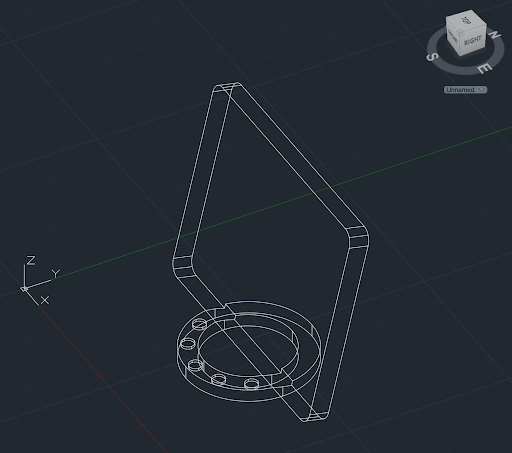Click the N compass letter around ViewCube
Viewport: 512px width, 453px height.
(495, 35)
